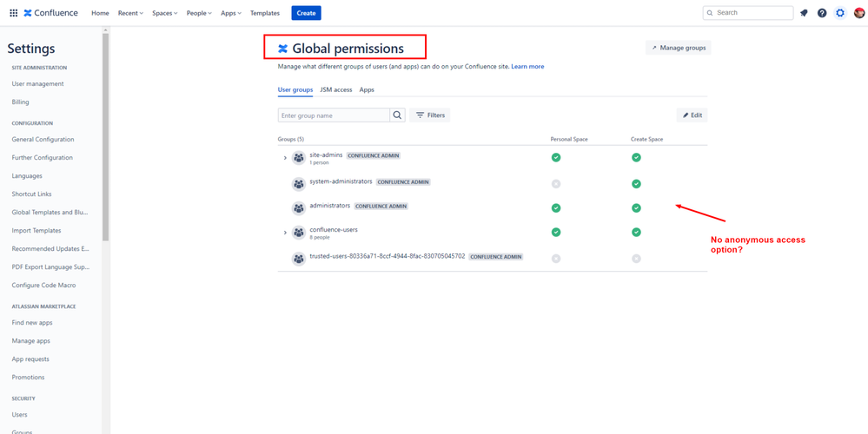Open the user profile avatar
868x434 pixels.
tap(859, 13)
